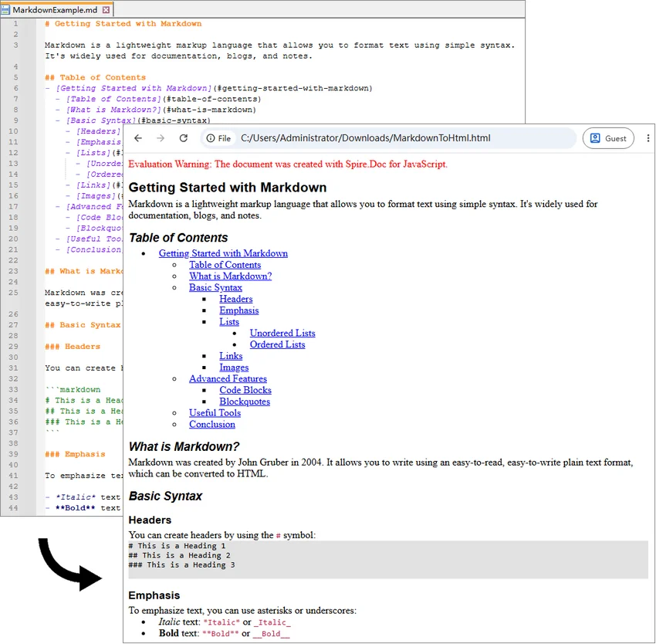Open the Code Blocks link
The width and height of the screenshot is (656, 644).
click(x=245, y=390)
